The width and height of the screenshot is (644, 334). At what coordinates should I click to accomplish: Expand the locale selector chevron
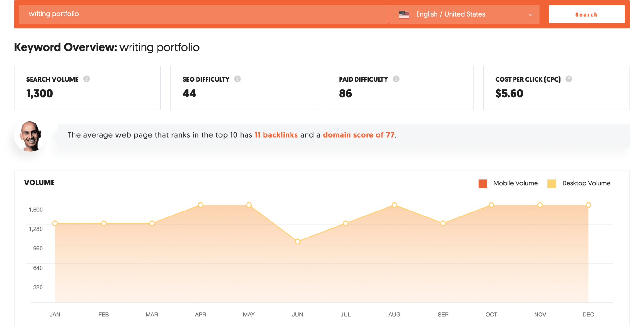[x=530, y=15]
